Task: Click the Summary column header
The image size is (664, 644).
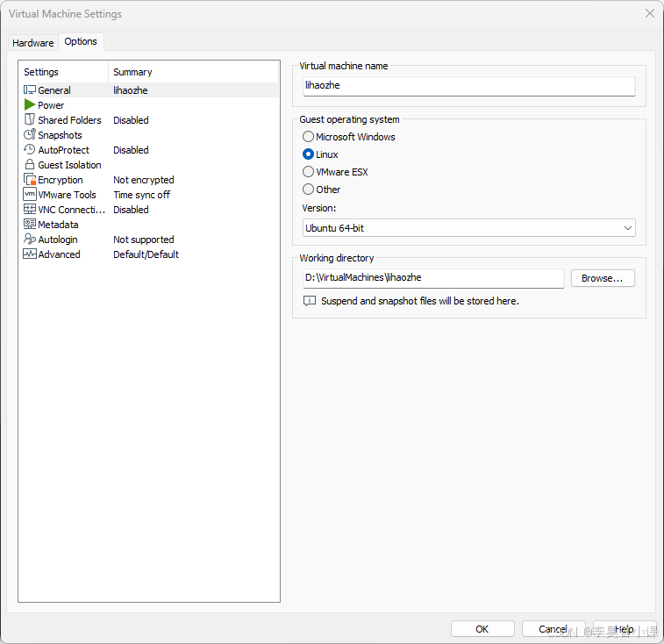Action: pos(194,72)
